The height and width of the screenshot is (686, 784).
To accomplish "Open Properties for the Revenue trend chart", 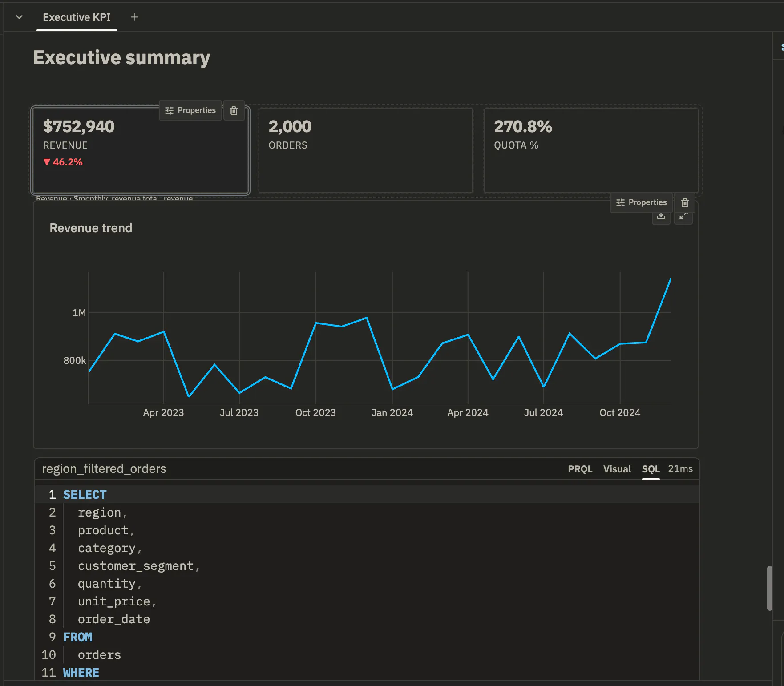I will tap(641, 202).
